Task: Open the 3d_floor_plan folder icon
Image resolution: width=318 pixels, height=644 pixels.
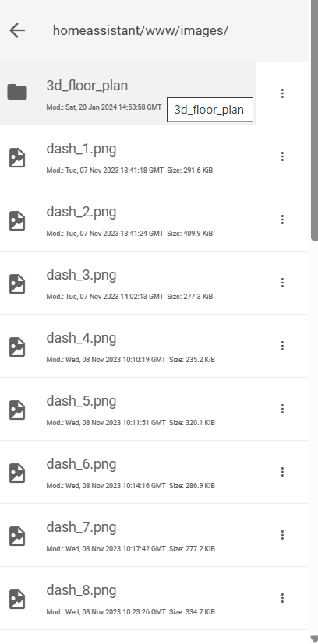Action: pos(17,93)
